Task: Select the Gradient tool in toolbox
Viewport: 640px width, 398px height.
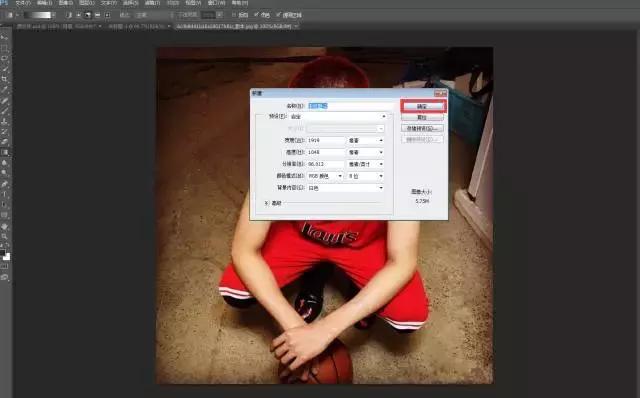Action: point(5,152)
